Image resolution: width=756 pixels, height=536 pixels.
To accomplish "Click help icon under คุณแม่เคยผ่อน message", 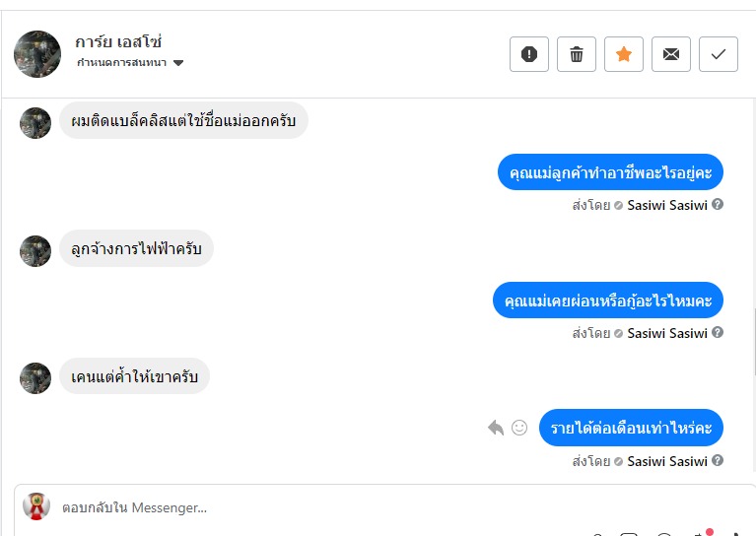I will pos(718,333).
